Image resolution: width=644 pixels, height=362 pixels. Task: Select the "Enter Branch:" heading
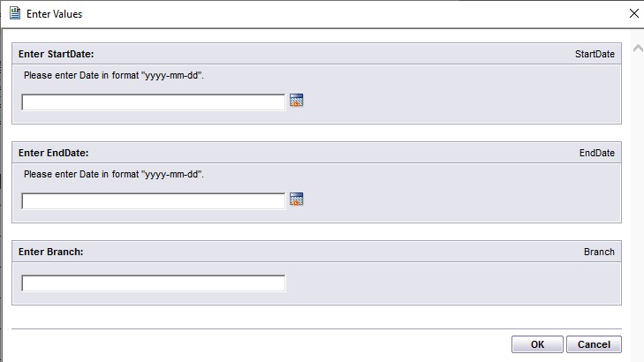click(51, 252)
